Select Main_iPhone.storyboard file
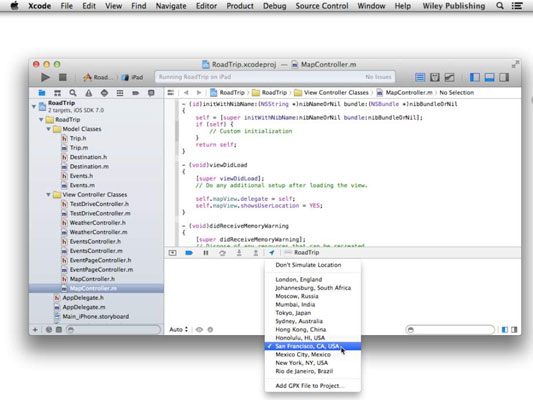This screenshot has width=533, height=400. point(96,316)
